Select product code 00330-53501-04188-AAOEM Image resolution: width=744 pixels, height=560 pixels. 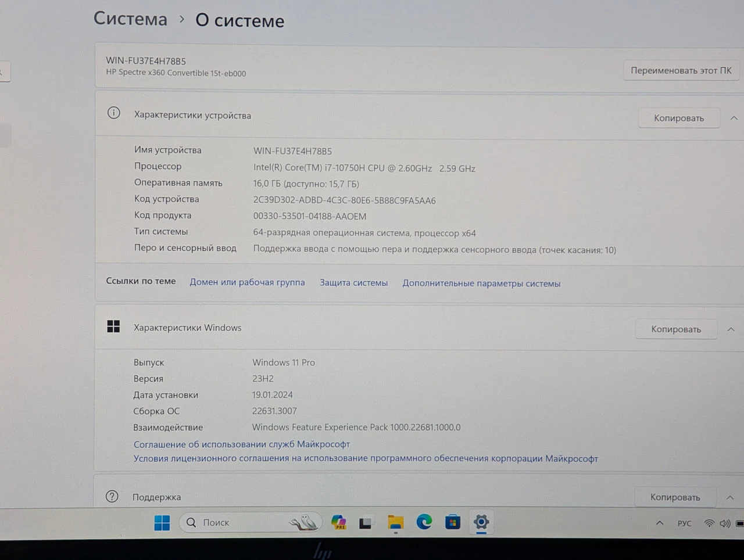[x=310, y=216]
